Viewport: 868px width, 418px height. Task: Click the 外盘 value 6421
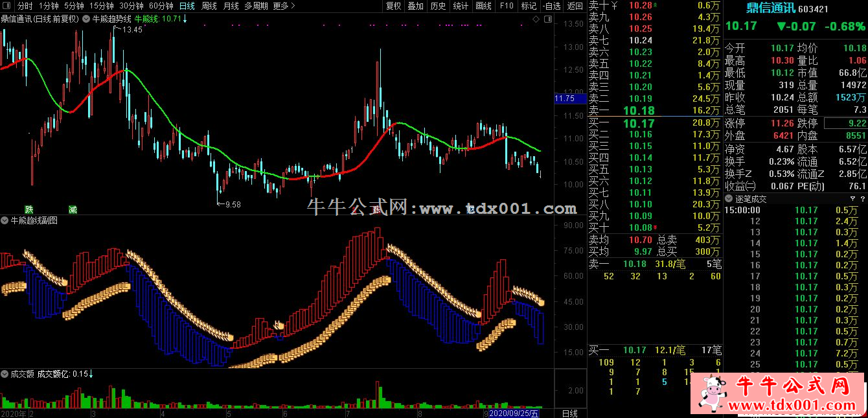pos(782,135)
